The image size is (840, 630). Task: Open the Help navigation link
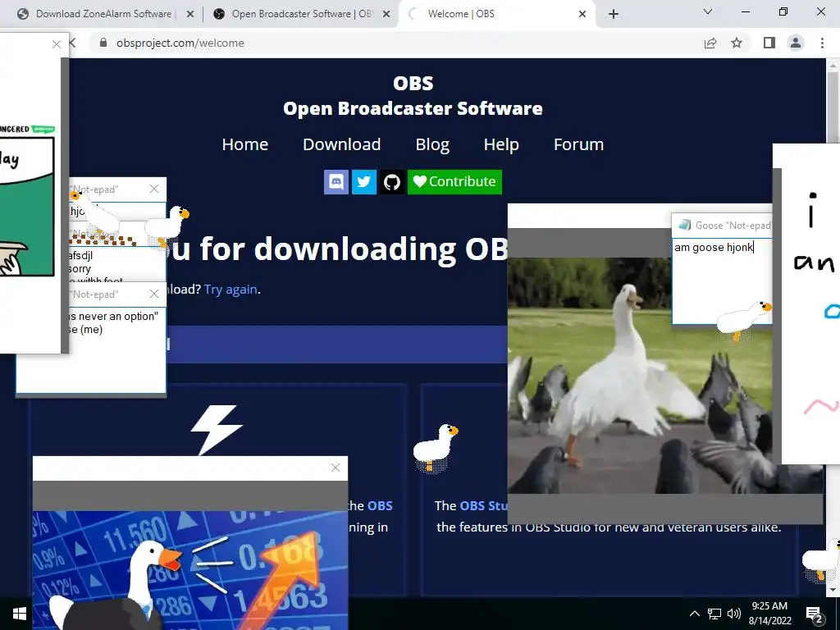501,144
